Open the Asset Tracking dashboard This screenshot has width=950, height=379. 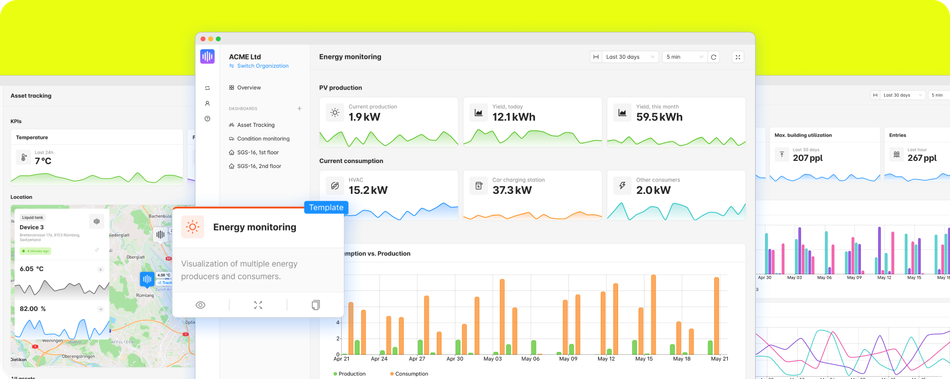[x=251, y=125]
